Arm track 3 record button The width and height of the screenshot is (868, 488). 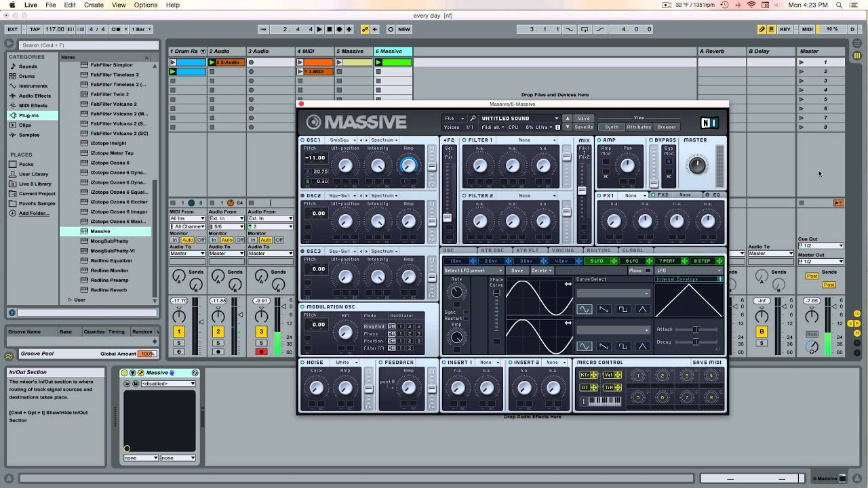(261, 352)
